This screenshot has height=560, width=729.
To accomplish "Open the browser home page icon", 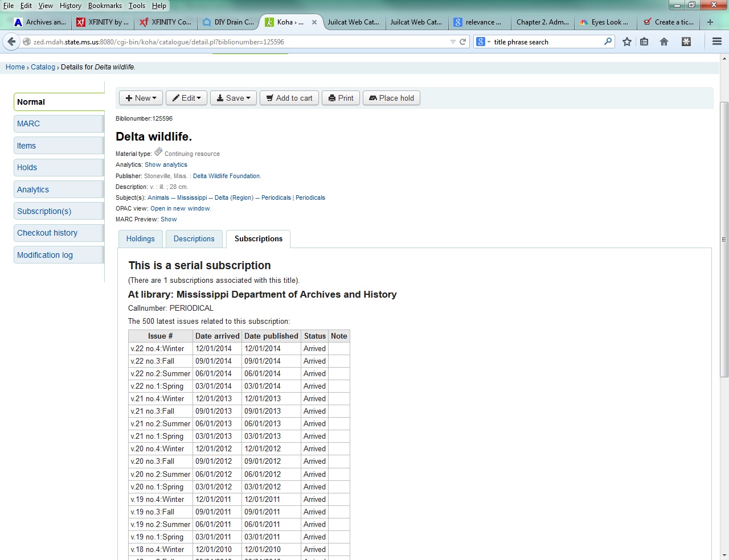I will pyautogui.click(x=664, y=42).
